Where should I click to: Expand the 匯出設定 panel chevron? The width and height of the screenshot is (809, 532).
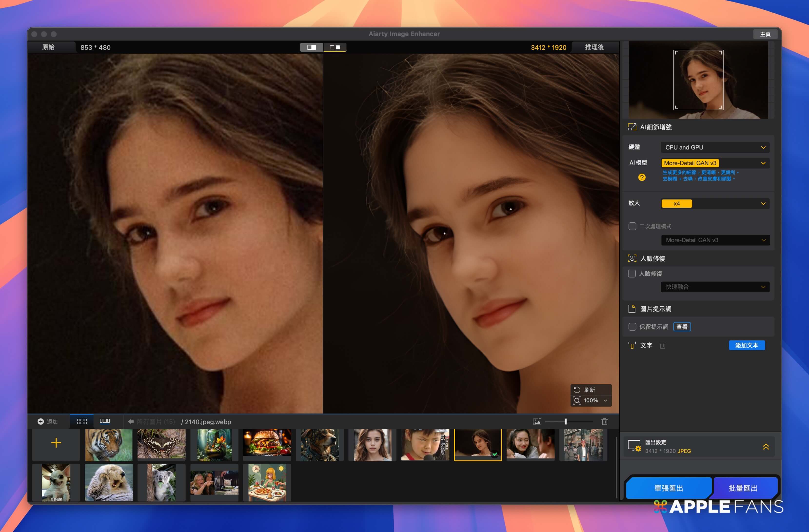pos(766,447)
